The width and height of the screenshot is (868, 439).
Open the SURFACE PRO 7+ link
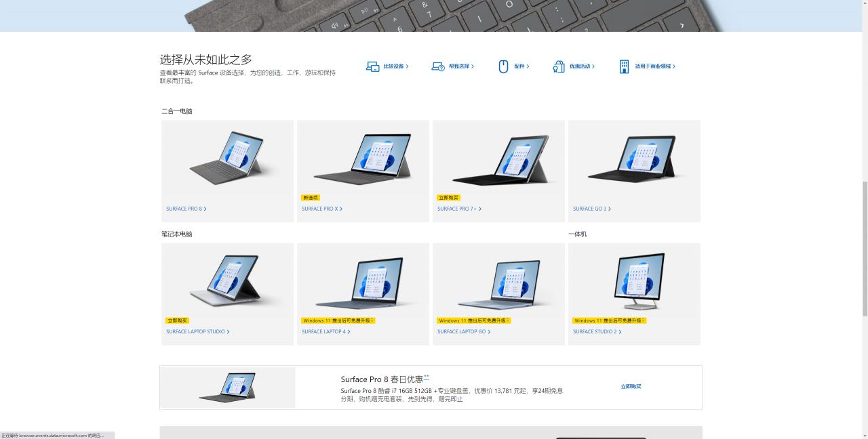(x=460, y=209)
